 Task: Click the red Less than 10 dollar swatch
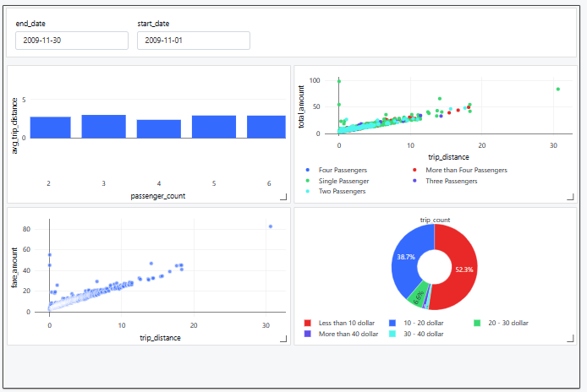[308, 323]
